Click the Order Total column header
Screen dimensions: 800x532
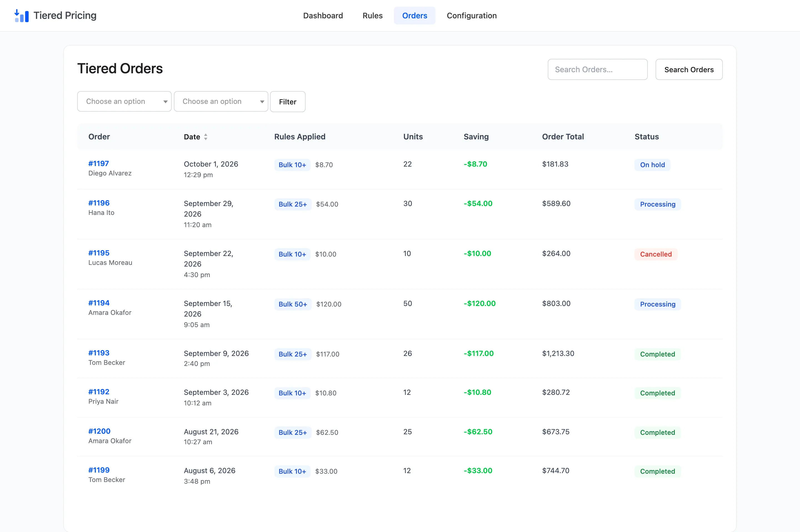(563, 137)
